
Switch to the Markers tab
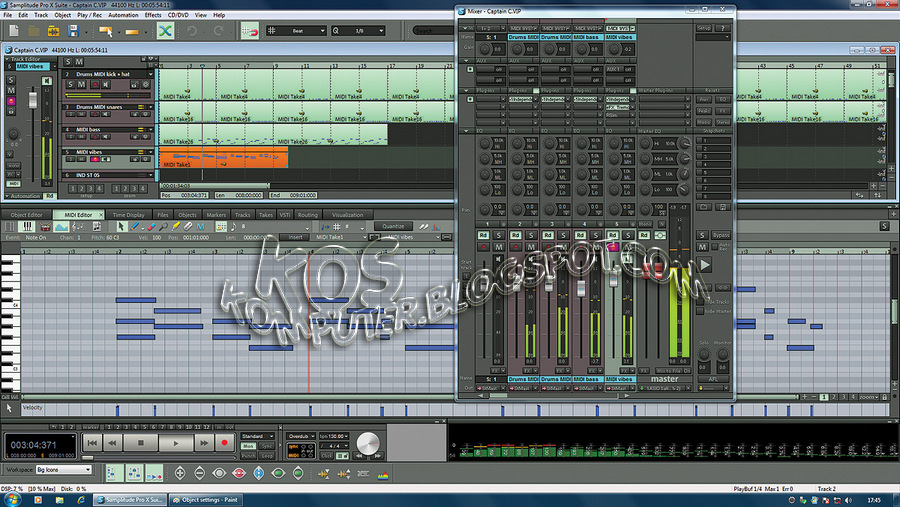[x=216, y=215]
